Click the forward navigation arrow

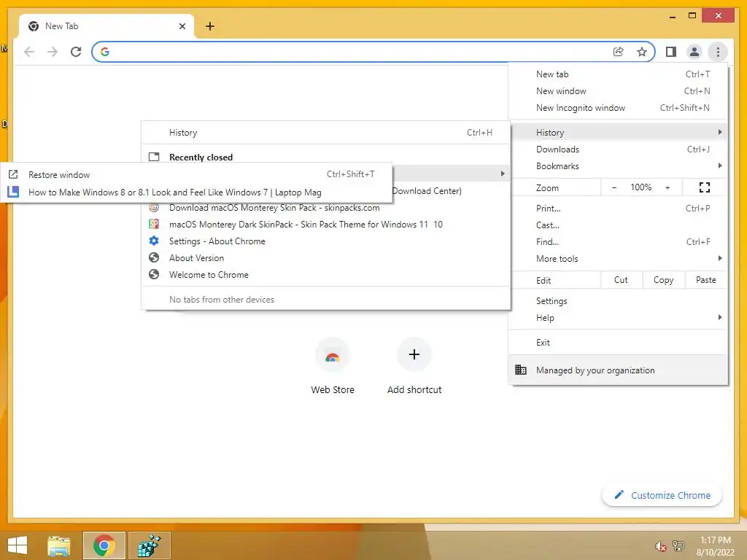53,52
